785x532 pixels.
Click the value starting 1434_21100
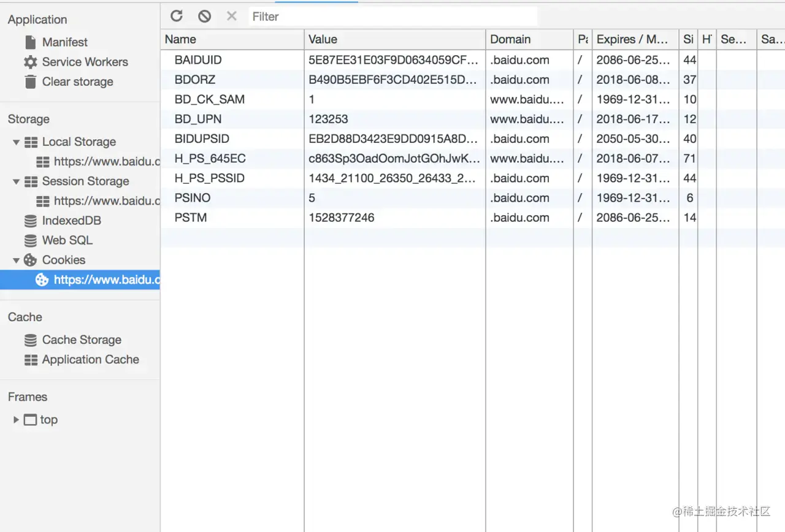point(392,178)
